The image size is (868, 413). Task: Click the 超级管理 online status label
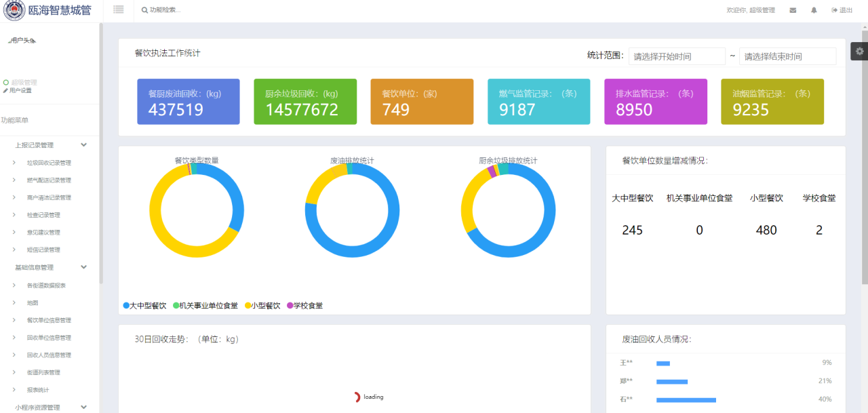click(20, 82)
